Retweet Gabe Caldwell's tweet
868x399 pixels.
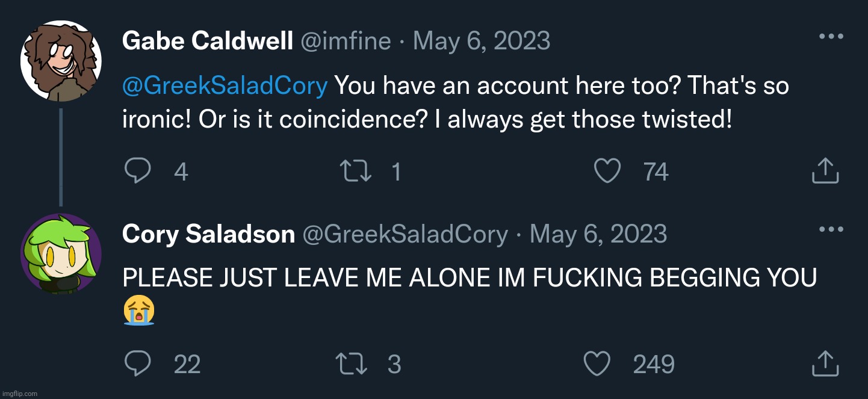pyautogui.click(x=356, y=172)
